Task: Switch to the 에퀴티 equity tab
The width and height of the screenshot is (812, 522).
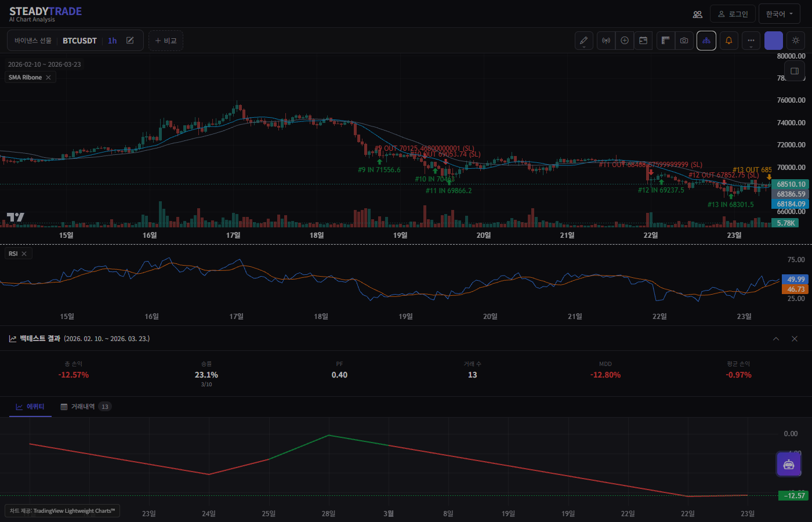Action: [30, 407]
